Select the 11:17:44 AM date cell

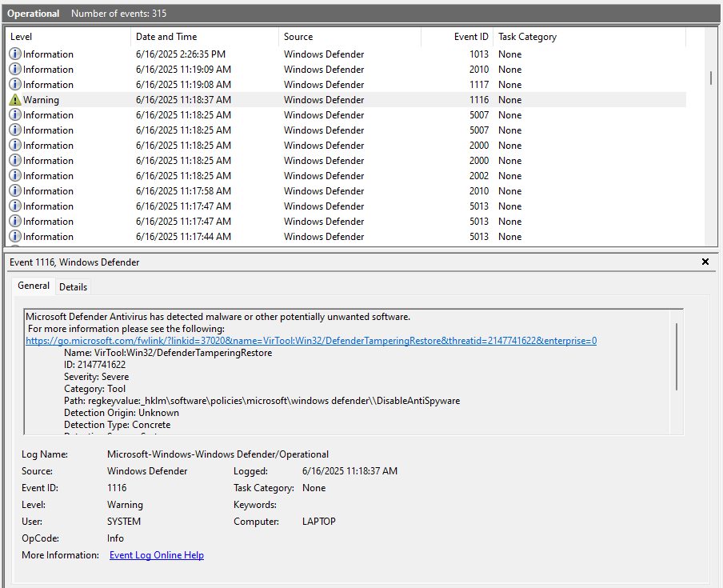click(183, 237)
